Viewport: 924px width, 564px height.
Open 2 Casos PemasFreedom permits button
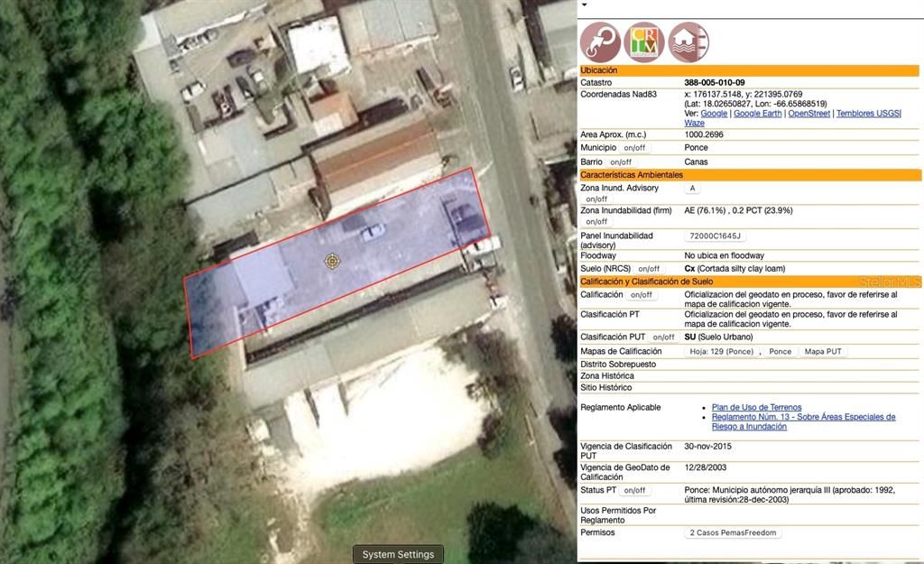click(x=733, y=533)
